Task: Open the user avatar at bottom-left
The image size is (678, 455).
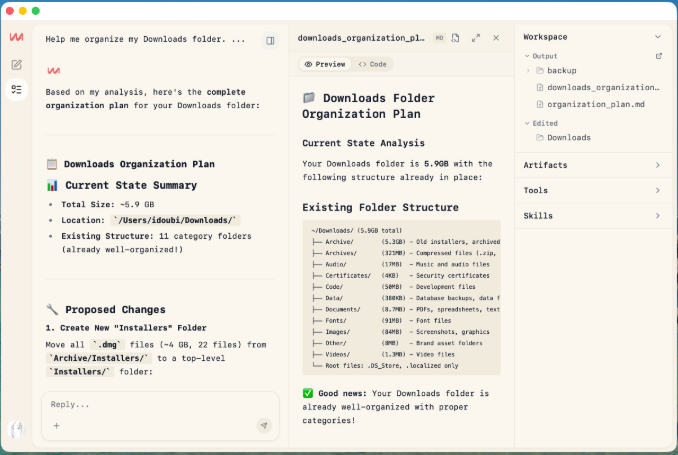Action: click(x=16, y=429)
